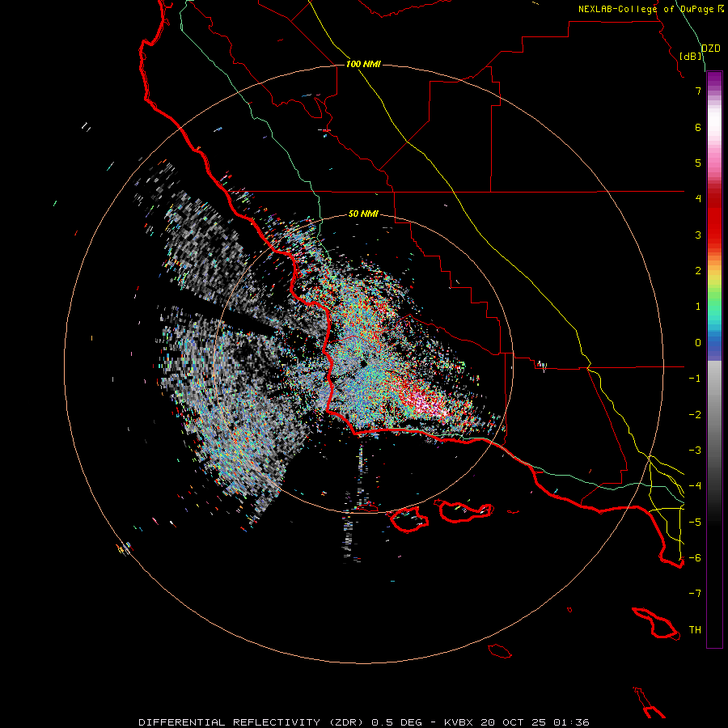Screen dimensions: 728x728
Task: Click the black radar site dot at center
Action: [362, 364]
